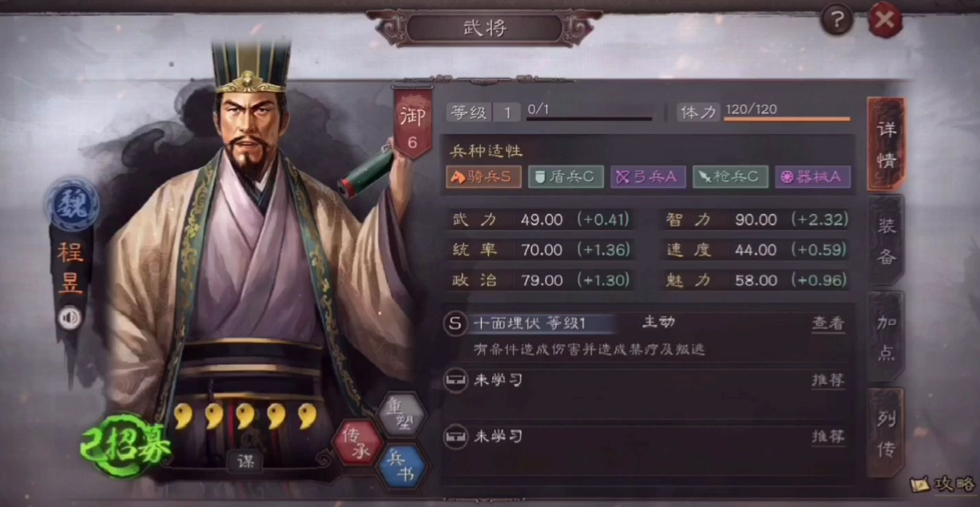This screenshot has width=980, height=507.
Task: Select the 枪兵C troop aptitude
Action: click(x=730, y=176)
